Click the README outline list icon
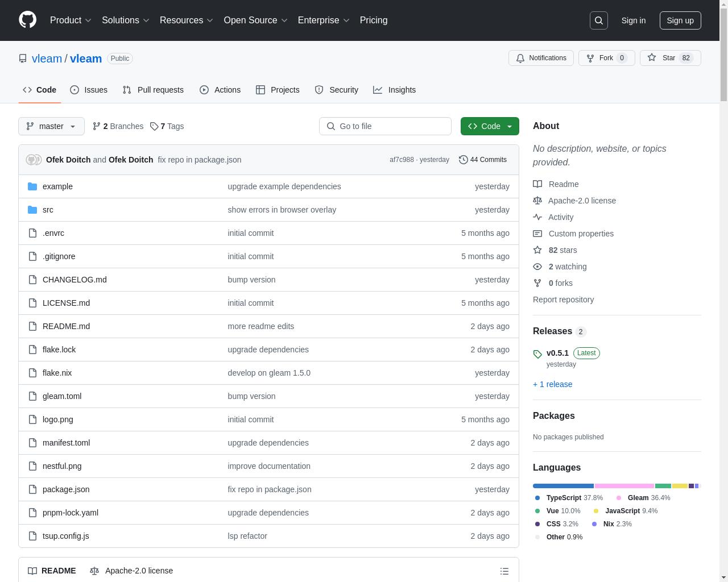Screen dimensions: 728x582 pyautogui.click(x=504, y=571)
